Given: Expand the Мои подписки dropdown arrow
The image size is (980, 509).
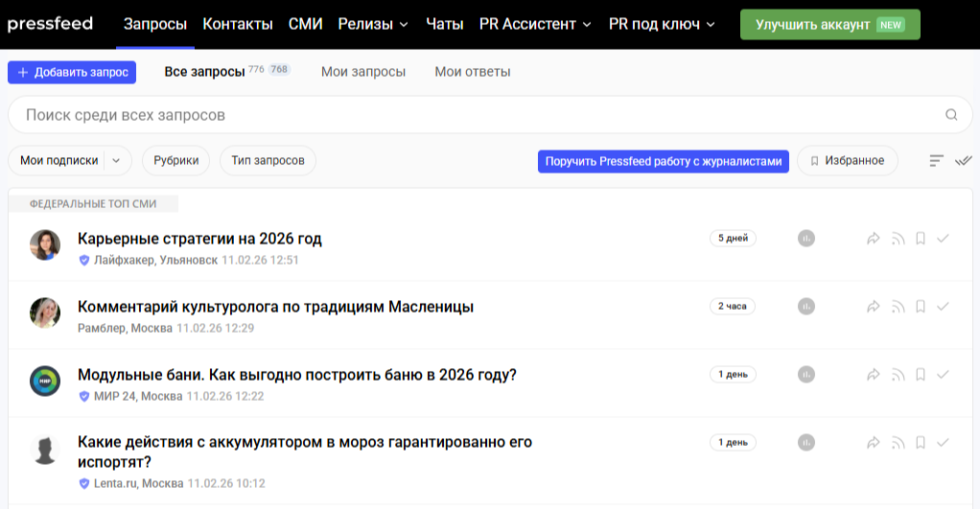Looking at the screenshot, I should coord(116,160).
